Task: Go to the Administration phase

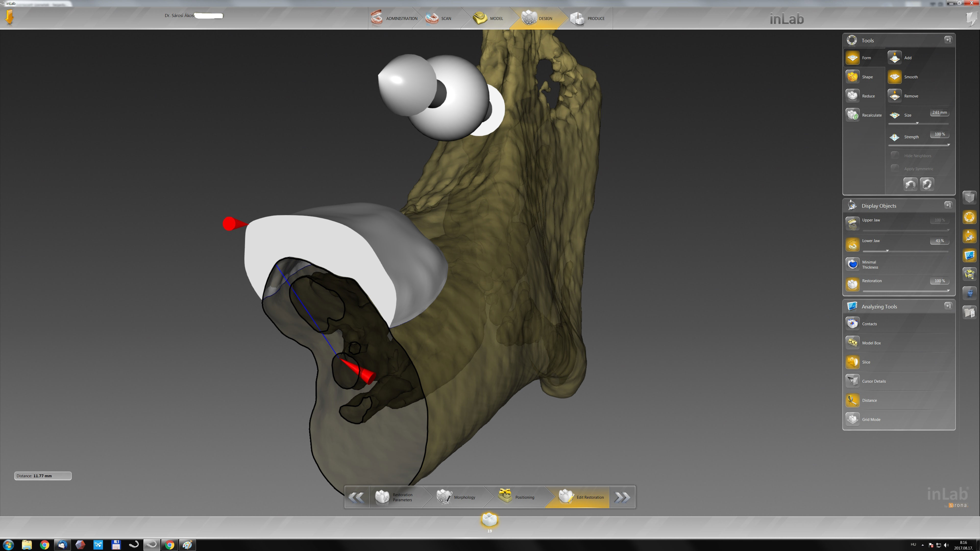Action: (394, 18)
